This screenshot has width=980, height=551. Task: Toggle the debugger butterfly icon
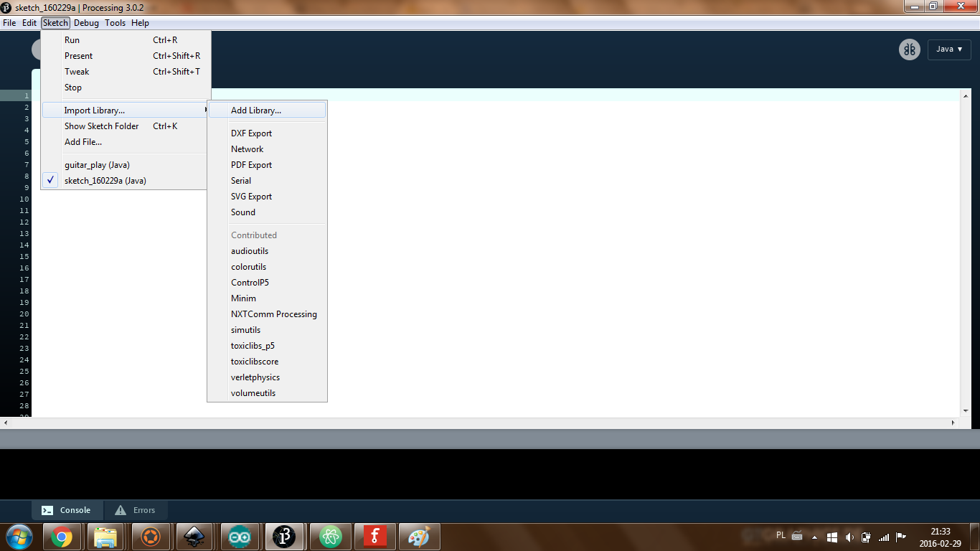click(x=910, y=50)
